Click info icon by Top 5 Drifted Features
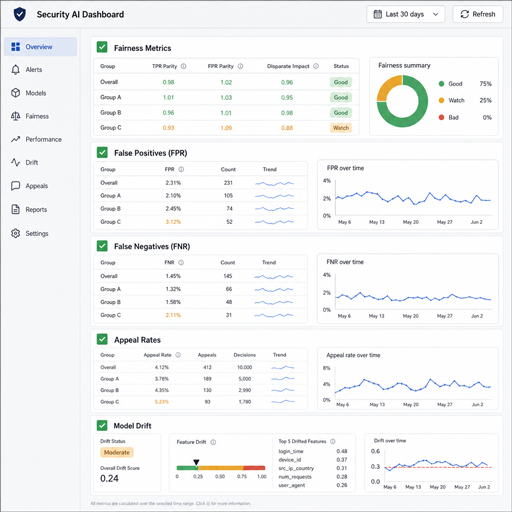Viewport: 512px width, 512px height. [x=332, y=441]
